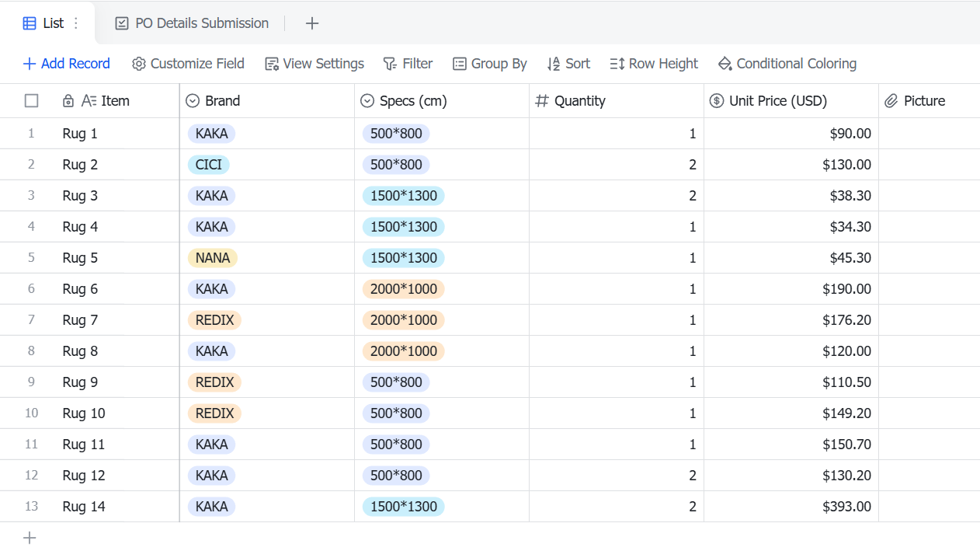Click the Specs (cm) column header
This screenshot has width=980, height=551.
click(442, 101)
